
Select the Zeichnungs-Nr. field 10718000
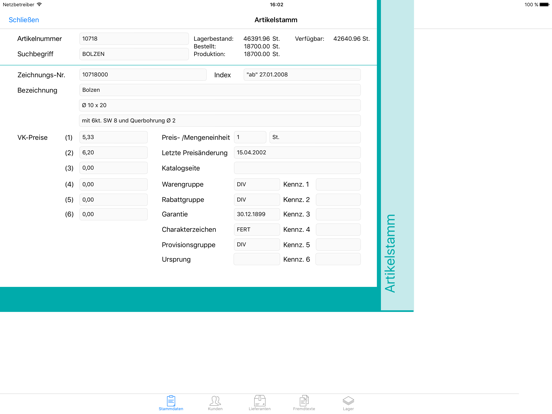(143, 75)
